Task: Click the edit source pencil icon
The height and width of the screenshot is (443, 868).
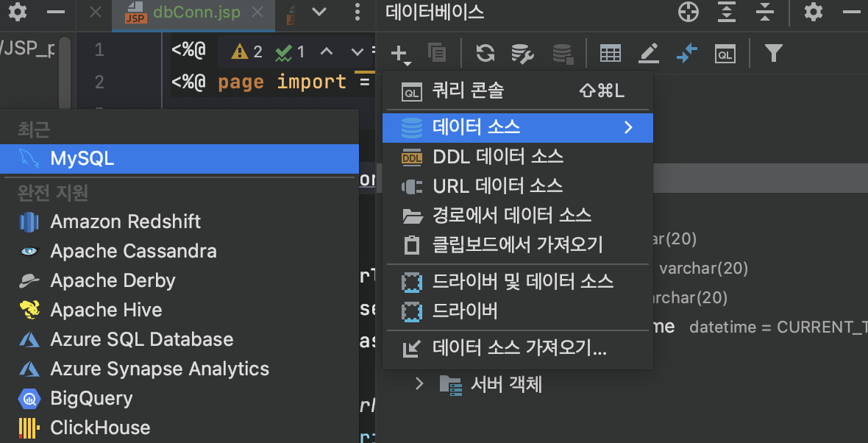Action: [x=649, y=53]
